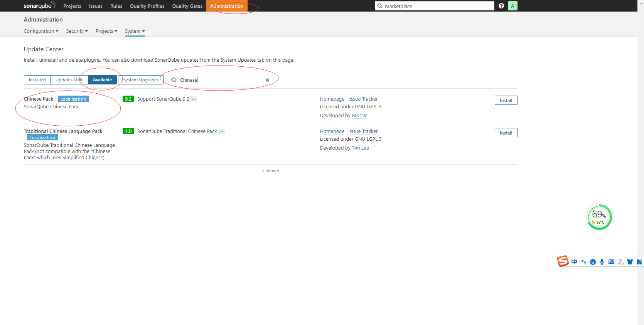
Task: Focus the top 'marketplace' search field
Action: click(x=435, y=6)
